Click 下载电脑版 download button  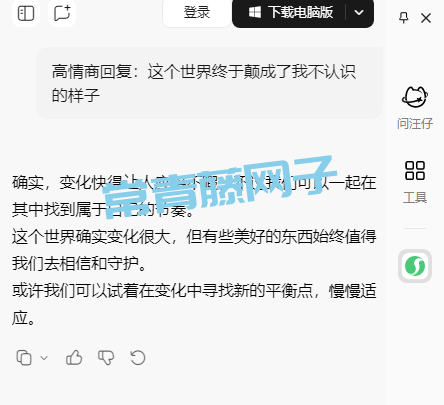click(290, 13)
